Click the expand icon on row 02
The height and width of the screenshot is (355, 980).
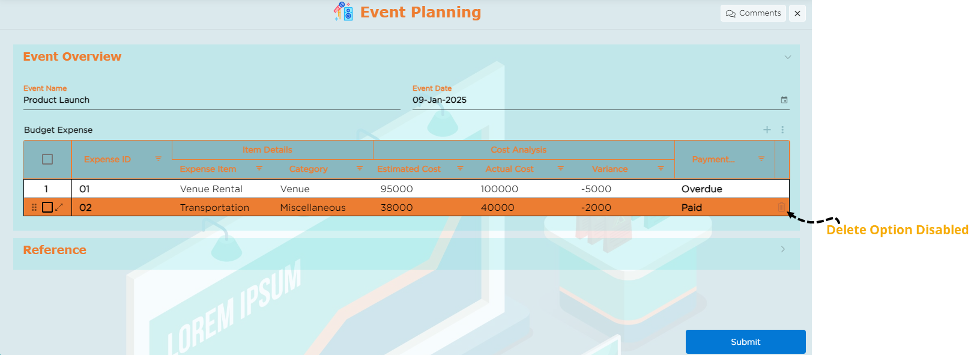click(x=59, y=207)
